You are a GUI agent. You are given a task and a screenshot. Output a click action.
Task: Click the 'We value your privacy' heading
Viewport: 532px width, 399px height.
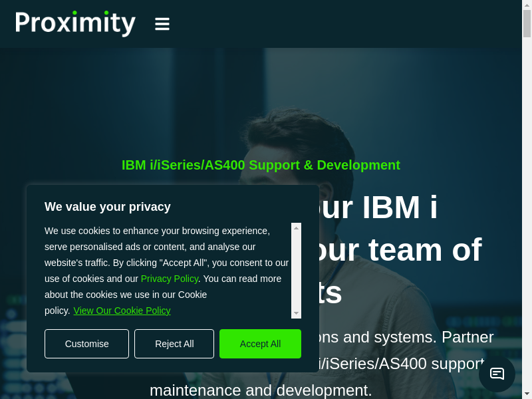point(108,207)
